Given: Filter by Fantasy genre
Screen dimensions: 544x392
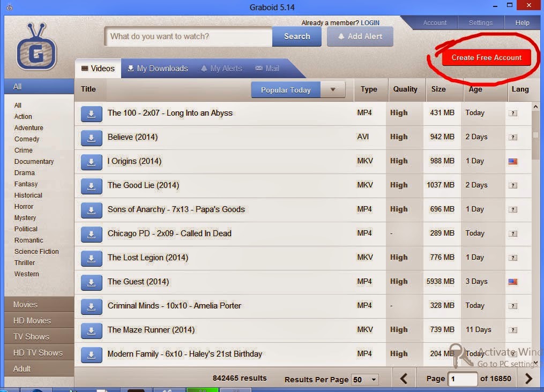Looking at the screenshot, I should click(26, 184).
